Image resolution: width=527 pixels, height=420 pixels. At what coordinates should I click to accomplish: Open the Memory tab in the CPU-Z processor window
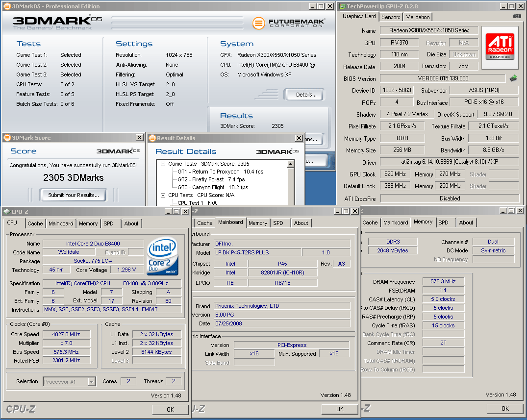click(x=88, y=223)
